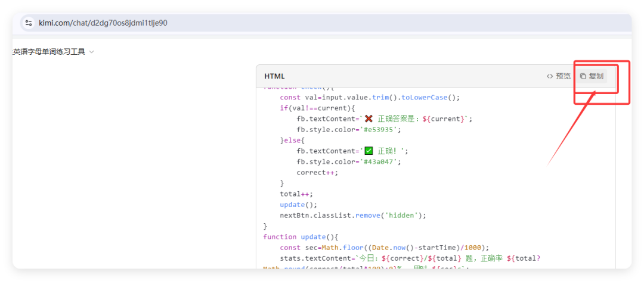
Task: Click the 'update();' call line
Action: [299, 204]
